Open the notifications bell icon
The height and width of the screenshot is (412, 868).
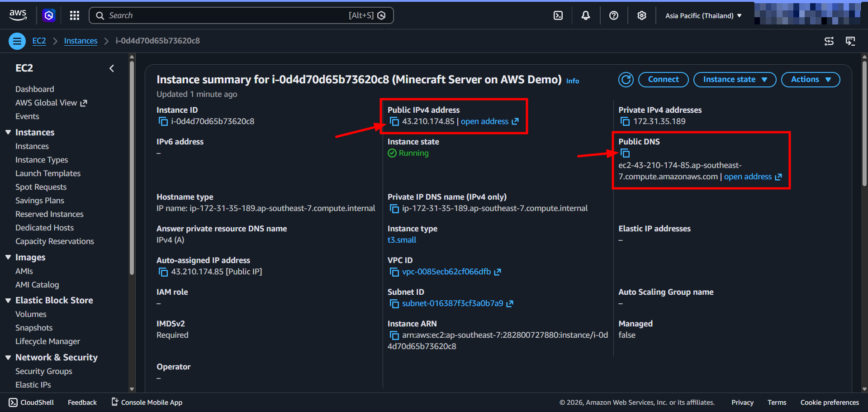tap(586, 15)
